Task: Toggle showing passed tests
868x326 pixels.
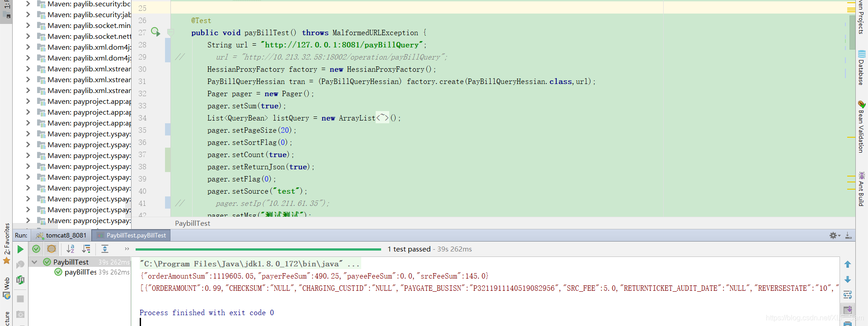Action: coord(36,249)
